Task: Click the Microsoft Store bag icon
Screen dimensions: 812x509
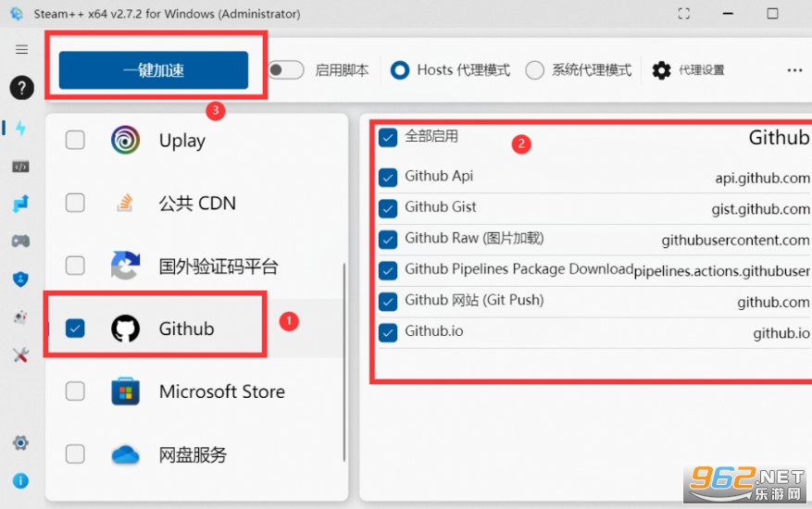Action: coord(125,391)
